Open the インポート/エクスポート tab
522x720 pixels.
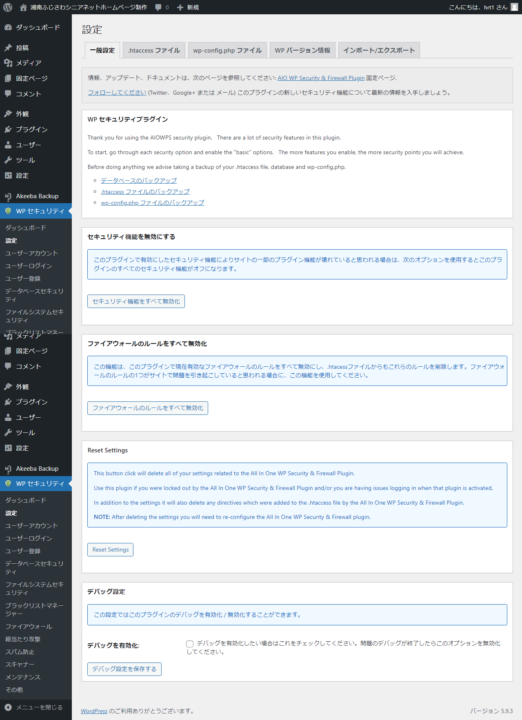click(379, 50)
